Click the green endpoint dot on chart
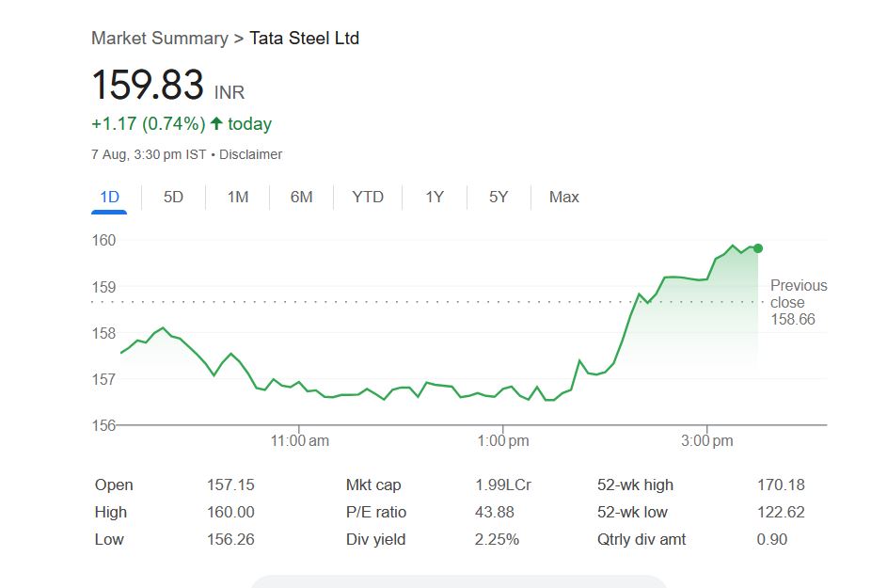Viewport: 887px width, 588px height. (x=758, y=248)
